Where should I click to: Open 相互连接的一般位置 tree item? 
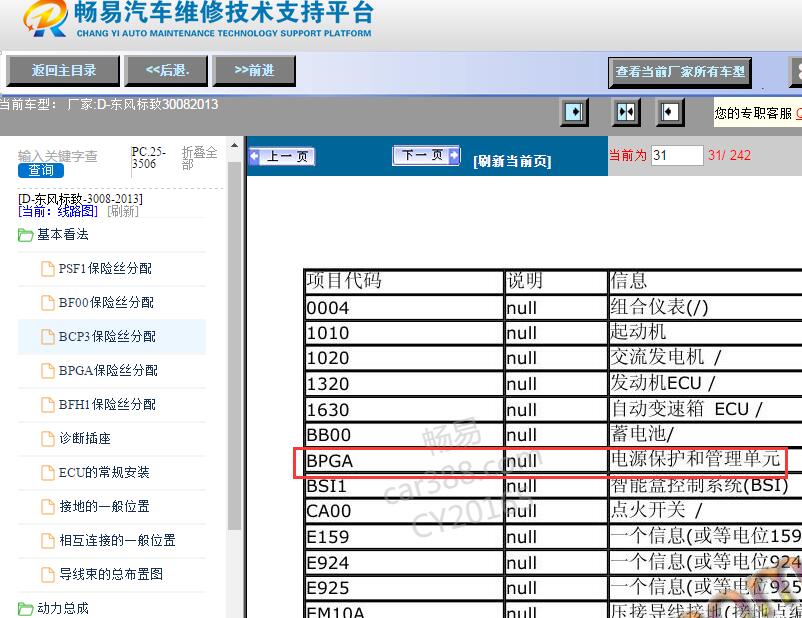117,540
